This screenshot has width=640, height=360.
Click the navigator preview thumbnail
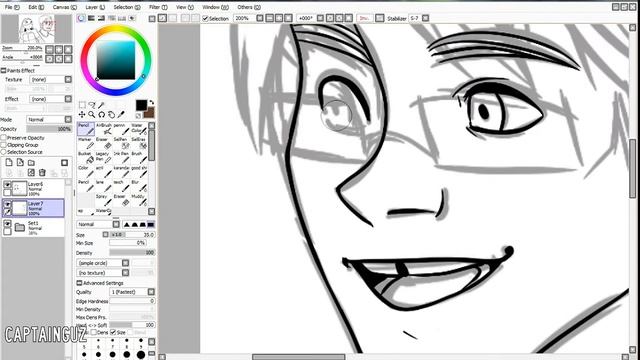point(37,29)
